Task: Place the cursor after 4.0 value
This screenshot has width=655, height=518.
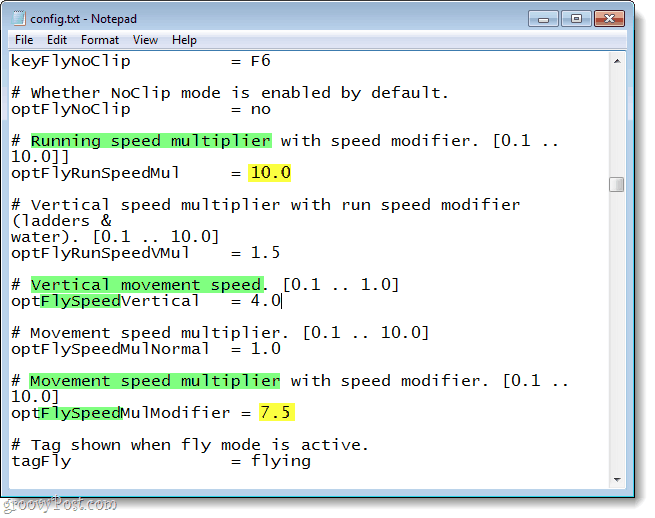Action: point(282,301)
